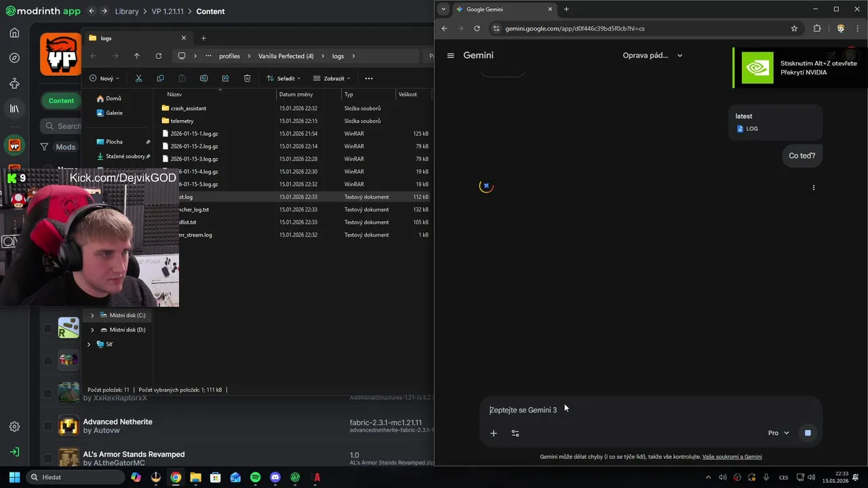Click the VP 1.21.11 breadcrumb in Modrinth
The width and height of the screenshot is (868, 488).
[x=167, y=12]
